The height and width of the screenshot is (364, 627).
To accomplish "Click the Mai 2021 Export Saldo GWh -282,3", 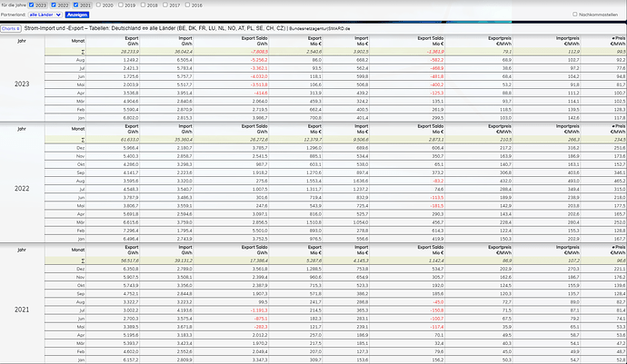I will (x=261, y=327).
